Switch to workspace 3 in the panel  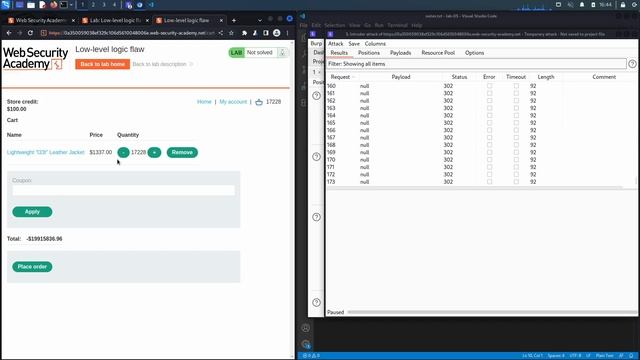click(104, 5)
